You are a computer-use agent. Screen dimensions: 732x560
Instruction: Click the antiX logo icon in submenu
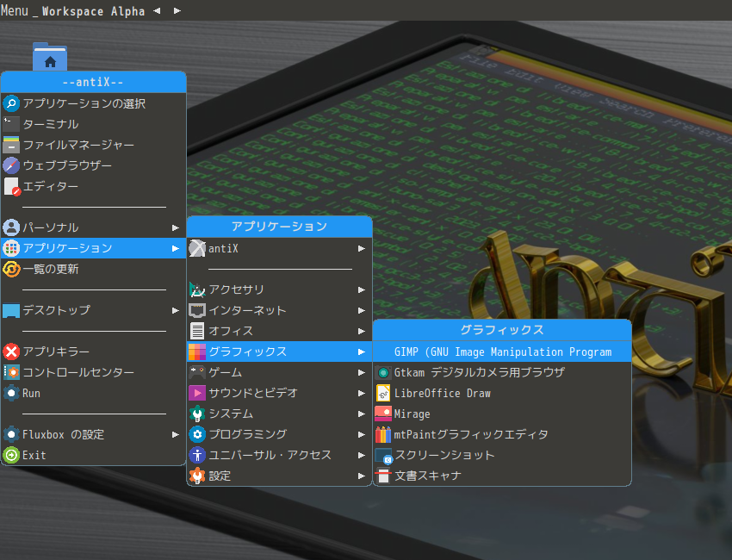point(197,248)
